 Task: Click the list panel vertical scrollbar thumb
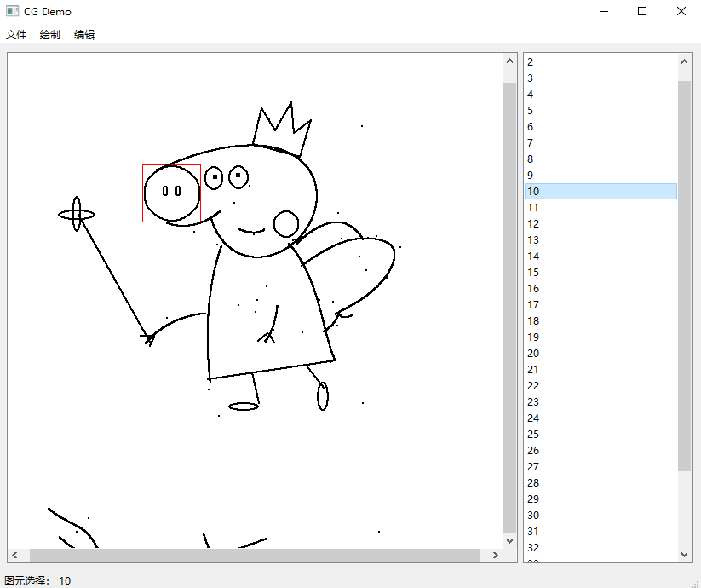684,276
